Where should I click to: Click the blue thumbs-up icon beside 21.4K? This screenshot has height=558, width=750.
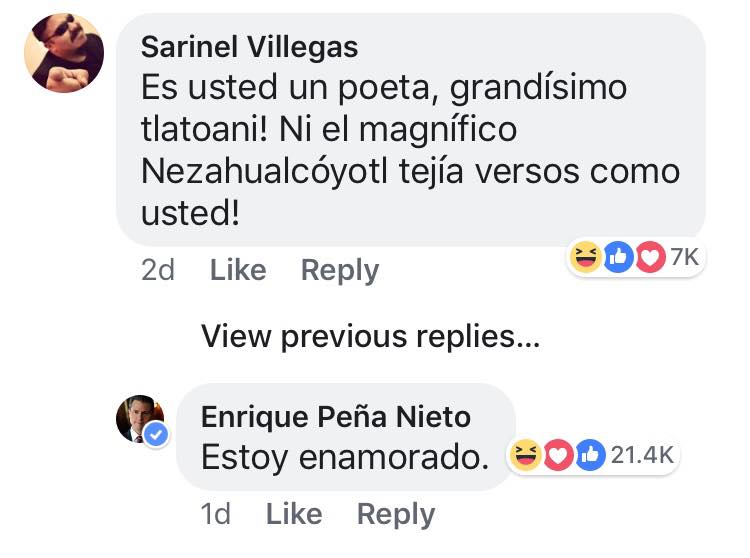590,455
